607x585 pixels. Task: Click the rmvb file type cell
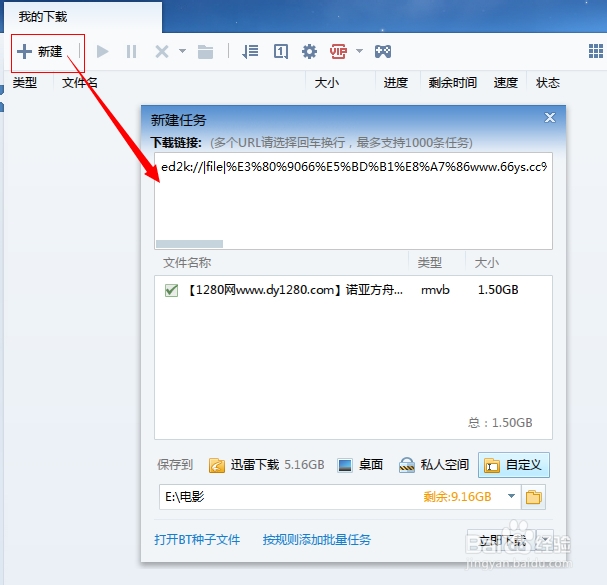435,290
